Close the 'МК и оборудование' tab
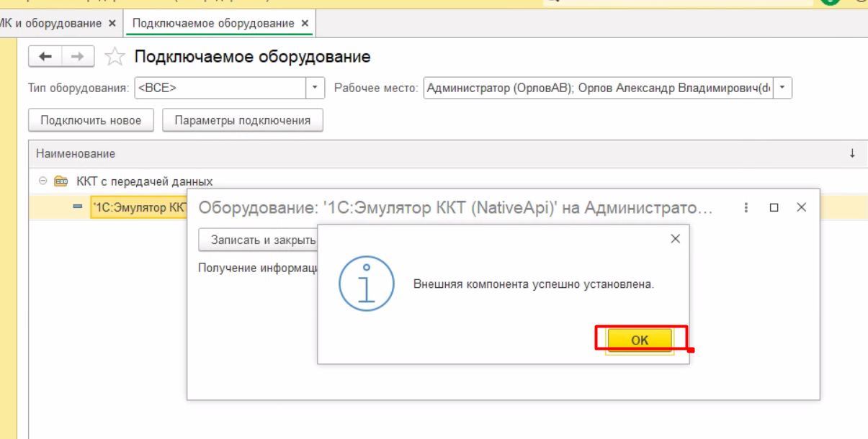The image size is (868, 439). pos(112,23)
